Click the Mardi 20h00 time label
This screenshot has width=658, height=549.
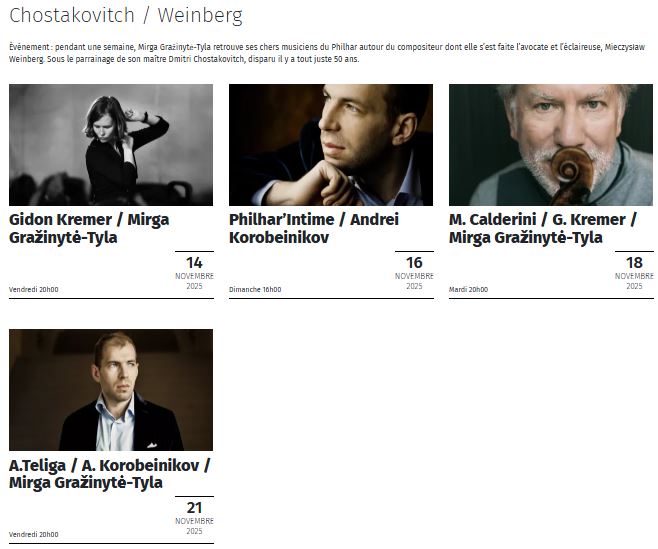(x=468, y=290)
